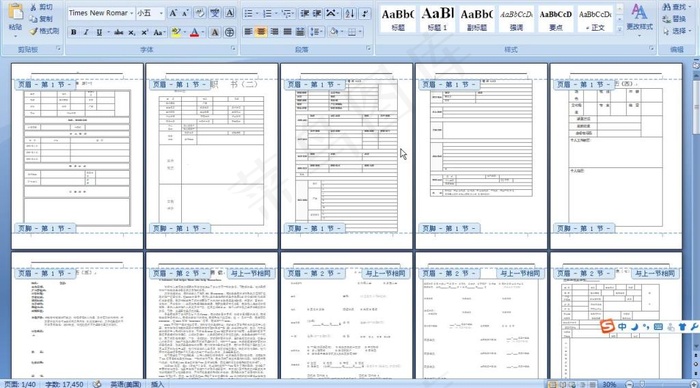
Task: Apply Italic formatting to text
Action: point(86,32)
